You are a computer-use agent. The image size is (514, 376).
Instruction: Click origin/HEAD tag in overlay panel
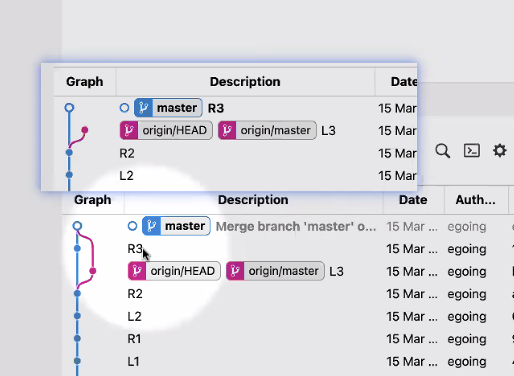click(x=166, y=130)
